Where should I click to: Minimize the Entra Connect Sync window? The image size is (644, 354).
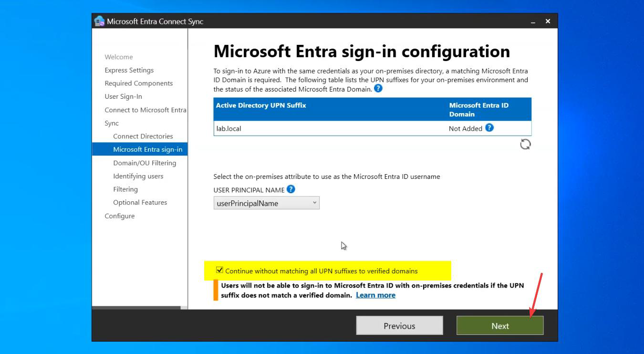click(533, 21)
